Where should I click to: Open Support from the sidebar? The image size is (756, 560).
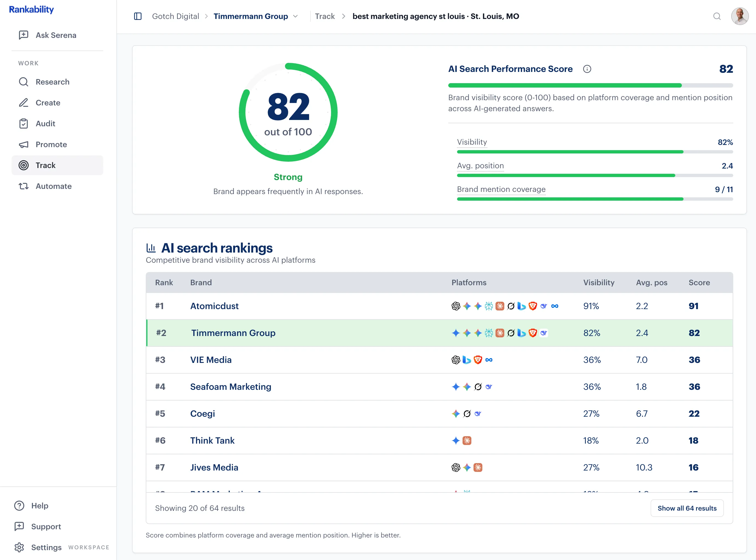click(38, 527)
